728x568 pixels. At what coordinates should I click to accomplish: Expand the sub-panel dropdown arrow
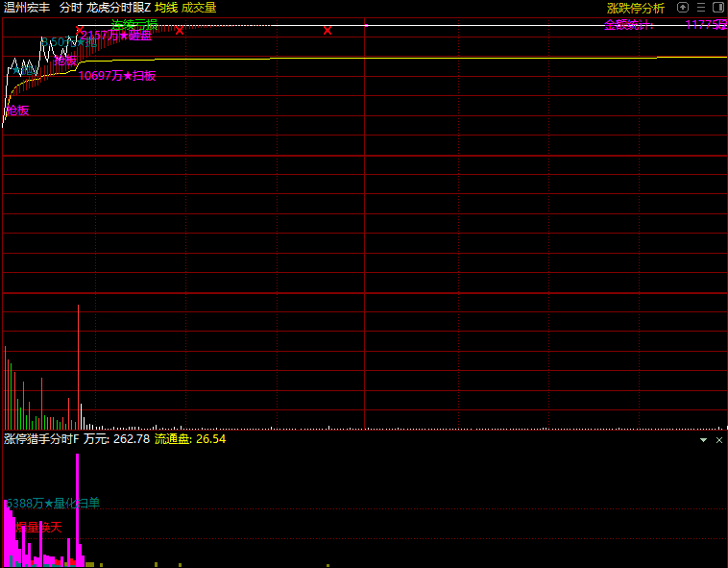click(703, 439)
